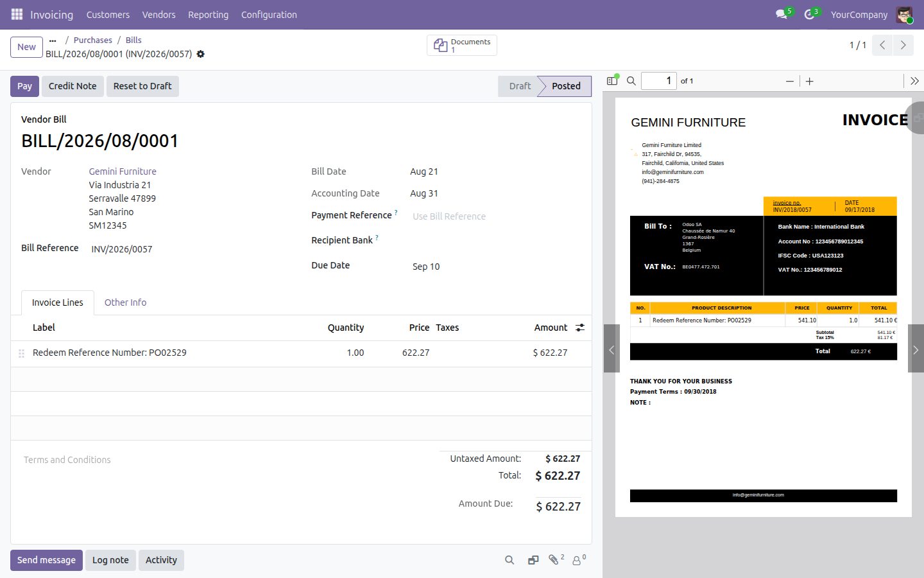Click the line quantity 1.00
Viewport: 924px width, 578px height.
(355, 353)
